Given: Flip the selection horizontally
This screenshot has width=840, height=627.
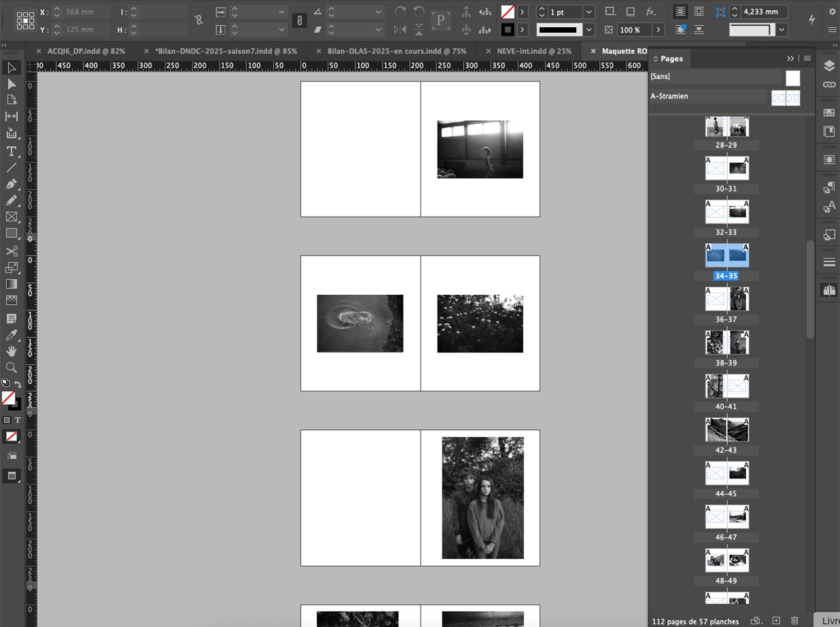Looking at the screenshot, I should 400,29.
